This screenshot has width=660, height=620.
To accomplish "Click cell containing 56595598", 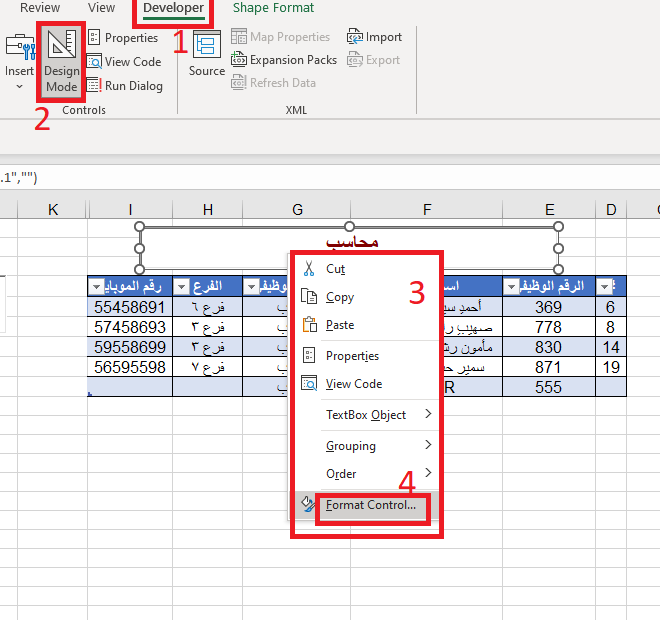I will point(130,367).
